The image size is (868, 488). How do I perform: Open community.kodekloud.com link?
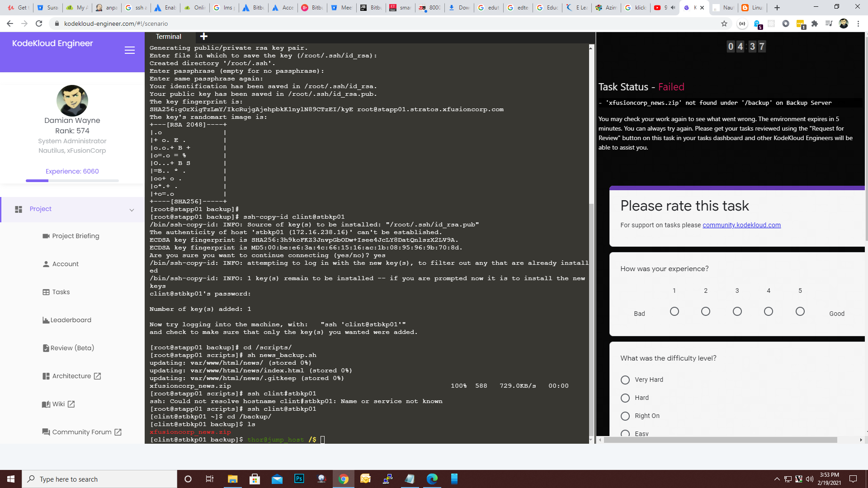741,225
